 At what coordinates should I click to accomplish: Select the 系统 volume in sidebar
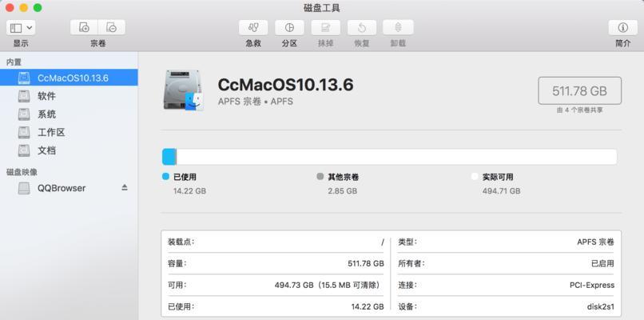click(x=69, y=114)
